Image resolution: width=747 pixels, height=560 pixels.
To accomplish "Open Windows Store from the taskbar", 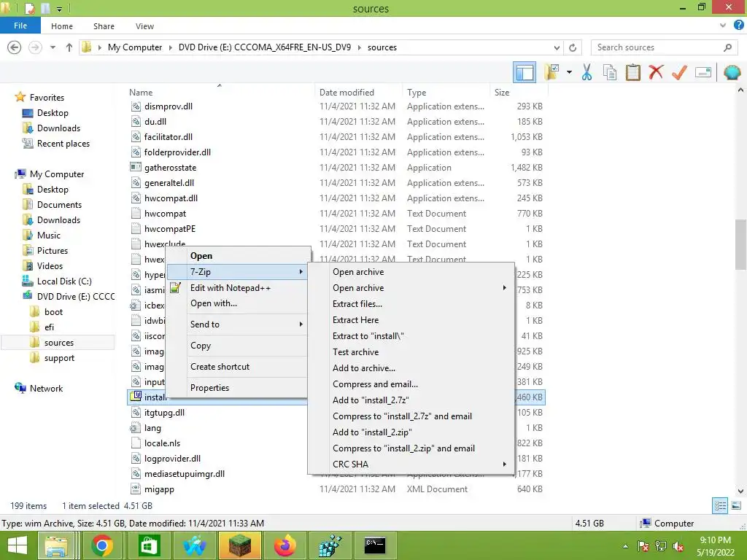I will coord(149,545).
